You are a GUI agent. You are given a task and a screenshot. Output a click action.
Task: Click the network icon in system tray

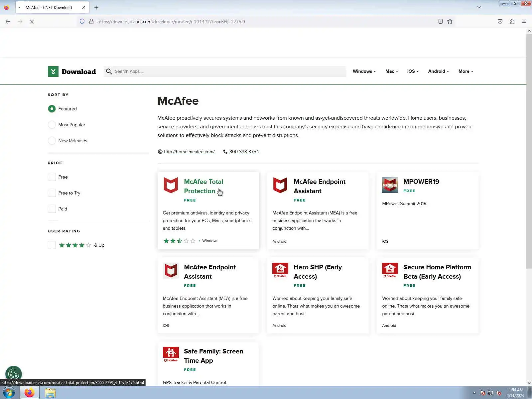pyautogui.click(x=490, y=393)
